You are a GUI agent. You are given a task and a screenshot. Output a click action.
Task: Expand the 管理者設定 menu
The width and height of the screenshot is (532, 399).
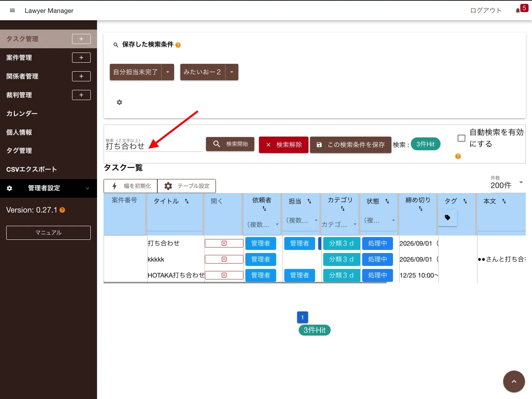[48, 188]
